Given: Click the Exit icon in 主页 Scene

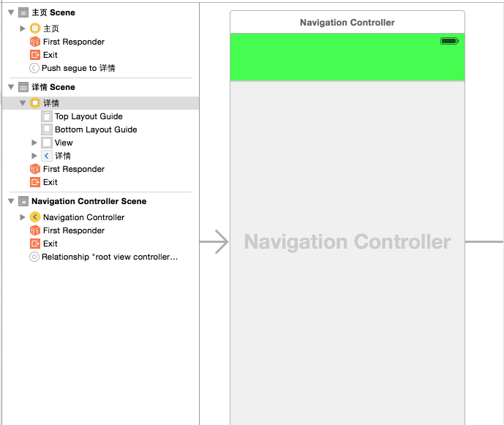Looking at the screenshot, I should 34,55.
